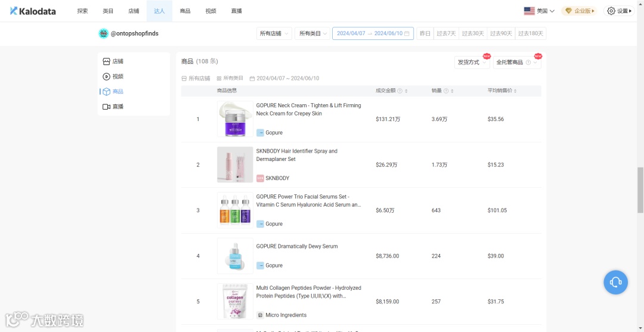Select the 过去30天 date filter
Screen dimensions: 644x332
(473, 33)
